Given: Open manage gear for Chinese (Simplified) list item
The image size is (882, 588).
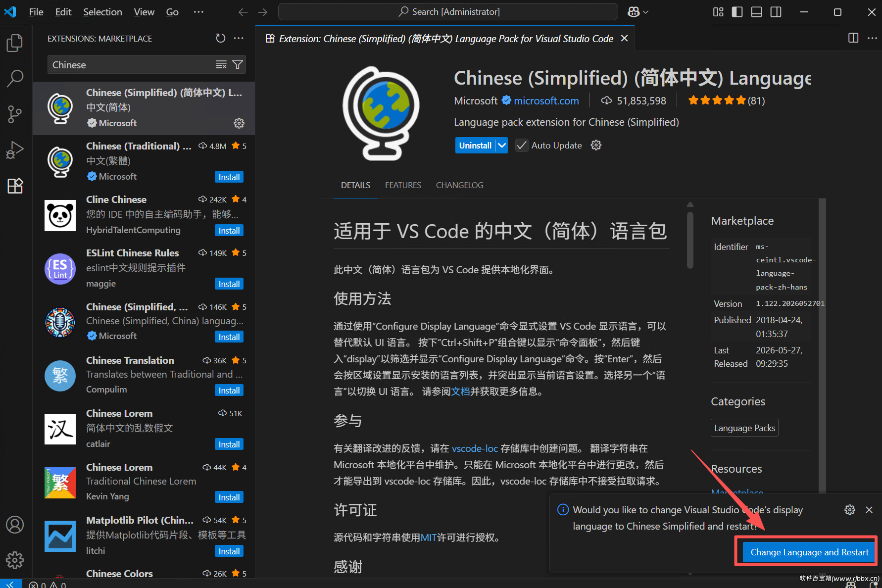Looking at the screenshot, I should tap(239, 123).
